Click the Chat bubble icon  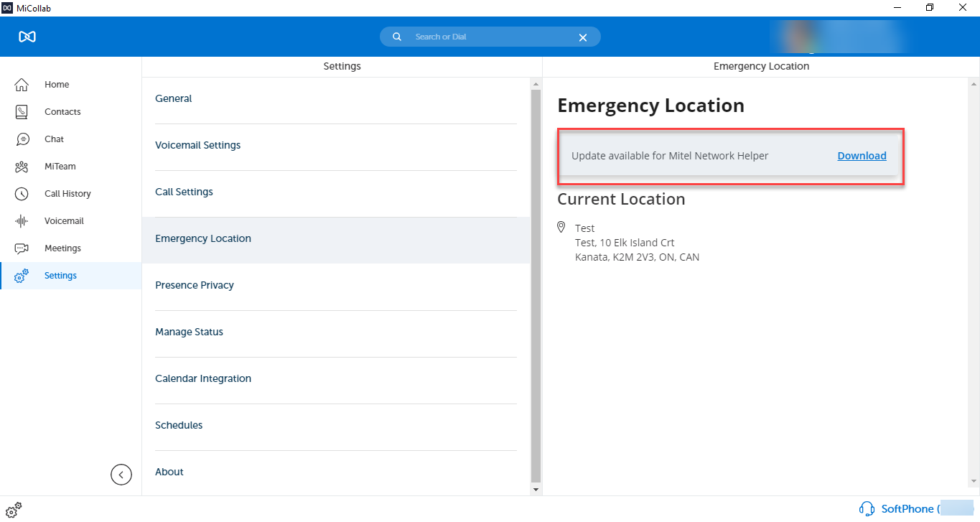(x=22, y=139)
